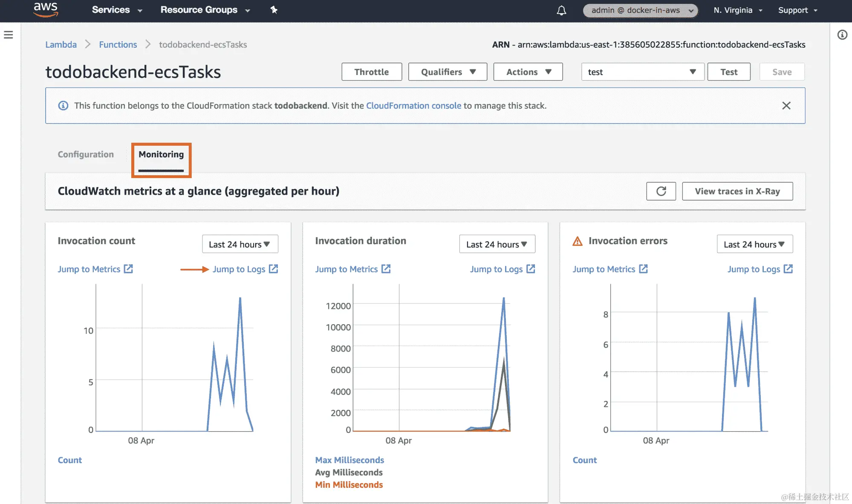Follow the CloudFormation console link
Screen dimensions: 852x504
(413, 106)
